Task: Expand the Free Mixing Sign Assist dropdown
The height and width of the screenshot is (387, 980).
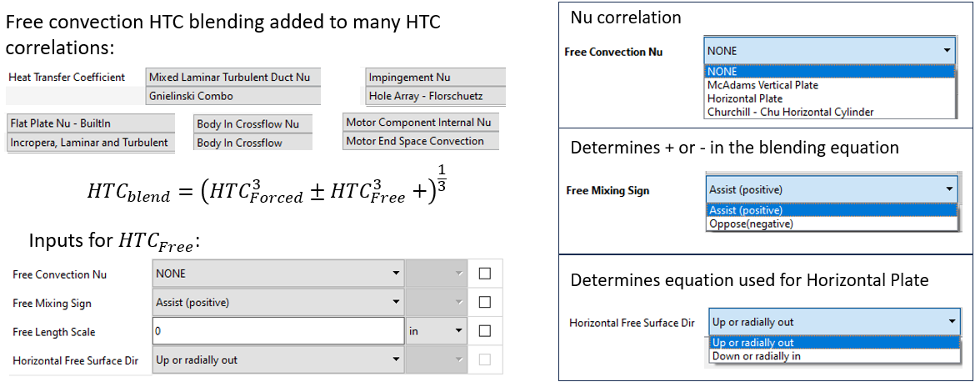Action: (277, 302)
